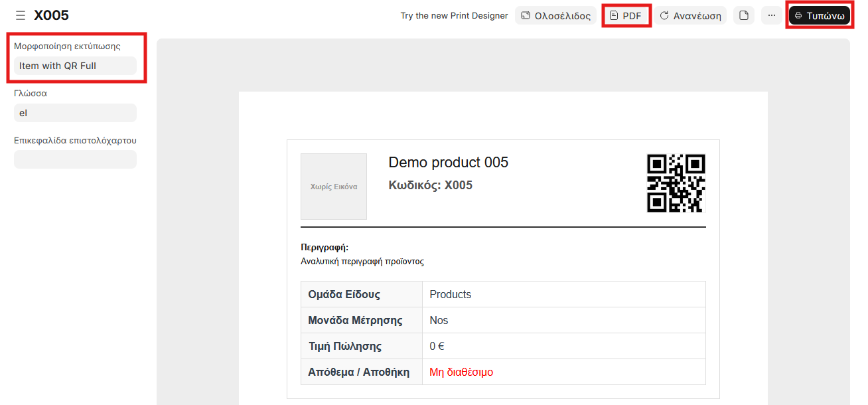Click the red Μη διαθέσιμο stock text

coord(461,372)
